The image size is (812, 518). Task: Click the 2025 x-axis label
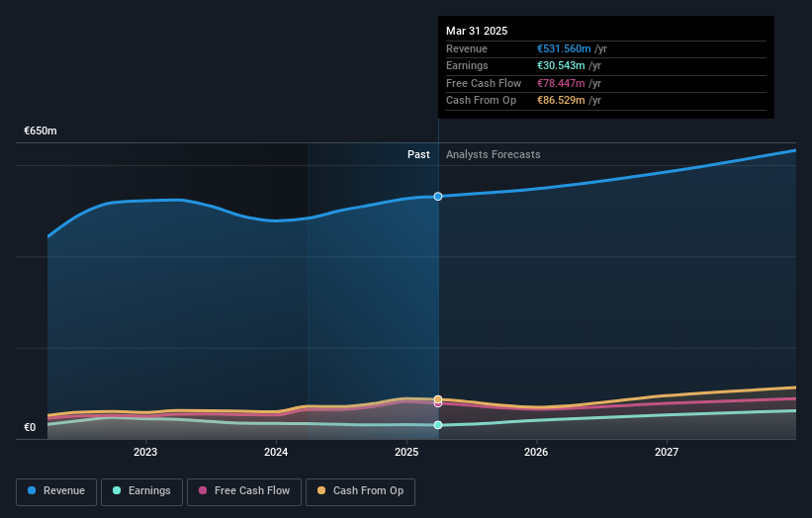pyautogui.click(x=406, y=452)
